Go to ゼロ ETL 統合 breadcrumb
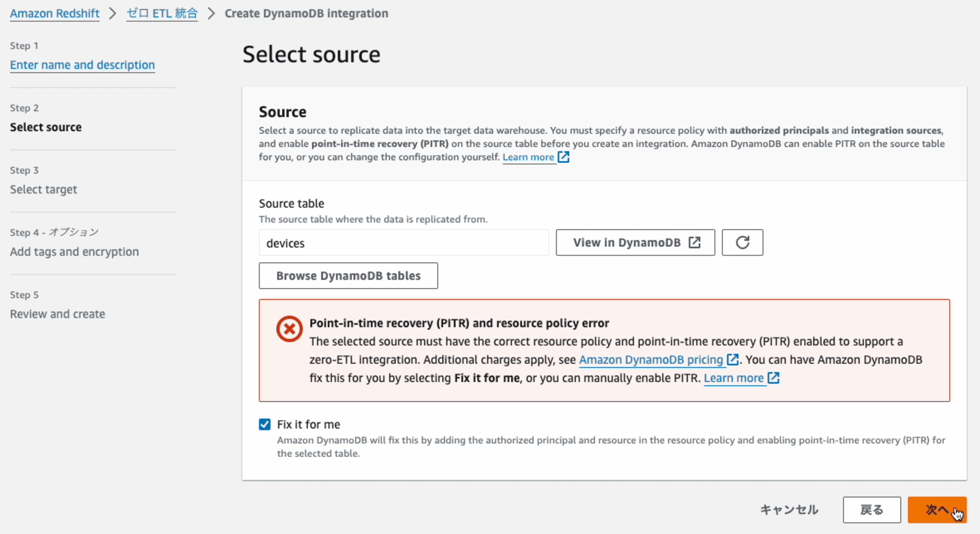Viewport: 980px width, 534px height. pos(162,13)
